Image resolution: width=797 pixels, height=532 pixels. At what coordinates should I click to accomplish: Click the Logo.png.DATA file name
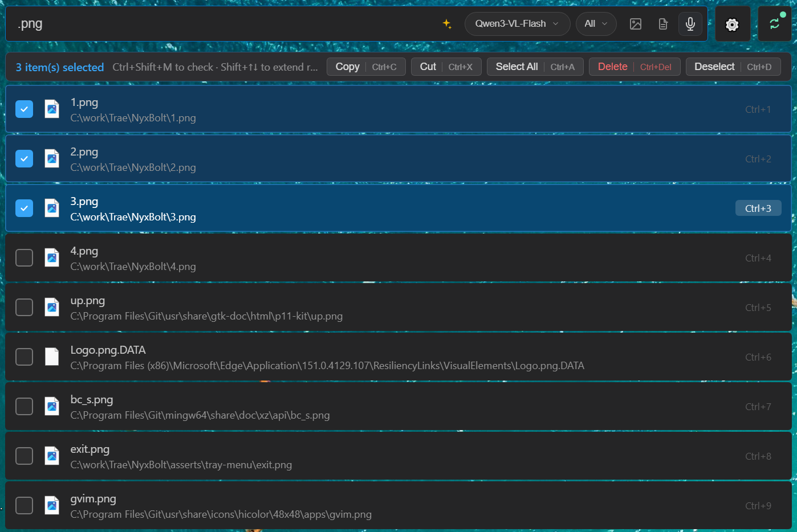pos(108,350)
